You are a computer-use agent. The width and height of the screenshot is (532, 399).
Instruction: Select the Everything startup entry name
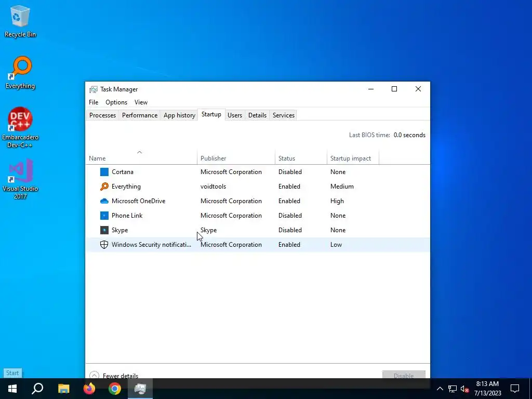click(x=126, y=187)
